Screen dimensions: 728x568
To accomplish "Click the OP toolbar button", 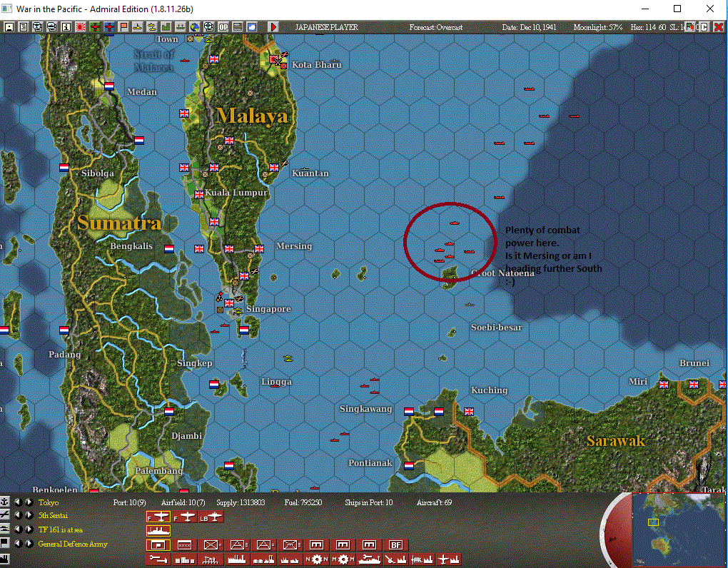I will 223,27.
